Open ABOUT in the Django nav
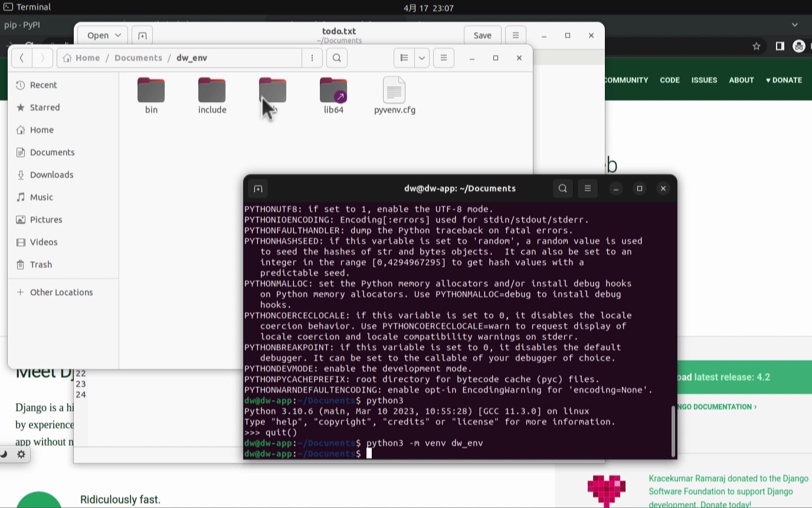Image resolution: width=812 pixels, height=508 pixels. pyautogui.click(x=741, y=80)
